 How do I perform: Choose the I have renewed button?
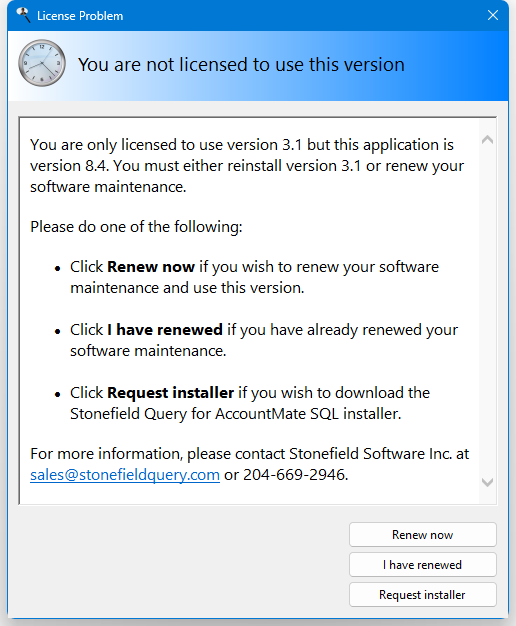click(x=423, y=565)
